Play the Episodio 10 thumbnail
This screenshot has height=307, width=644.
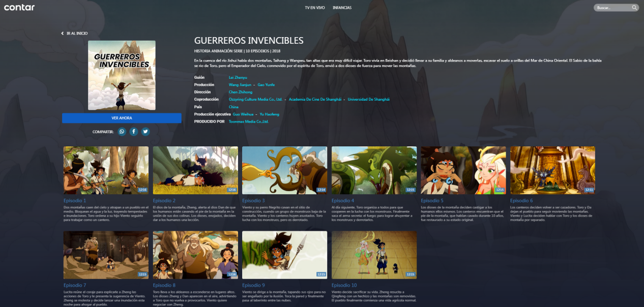tap(374, 255)
